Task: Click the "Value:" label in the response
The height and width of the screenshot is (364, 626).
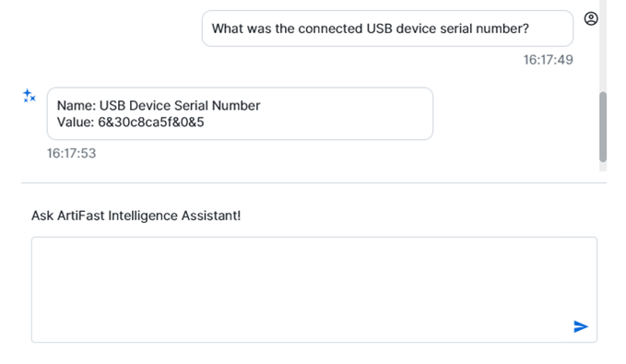Action: [x=76, y=123]
